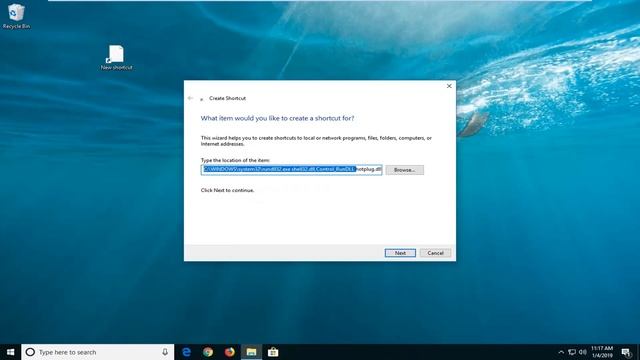Image resolution: width=640 pixels, height=360 pixels.
Task: Click the item location text field
Action: [x=291, y=170]
